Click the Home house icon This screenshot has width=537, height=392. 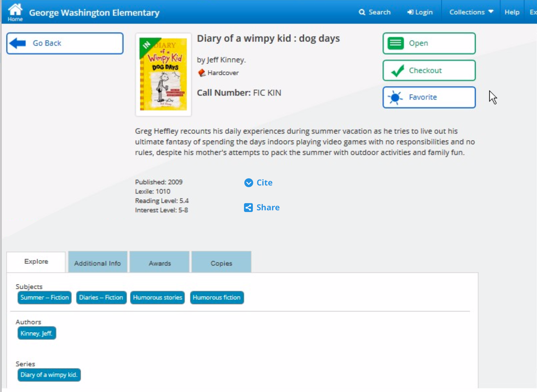tap(15, 10)
